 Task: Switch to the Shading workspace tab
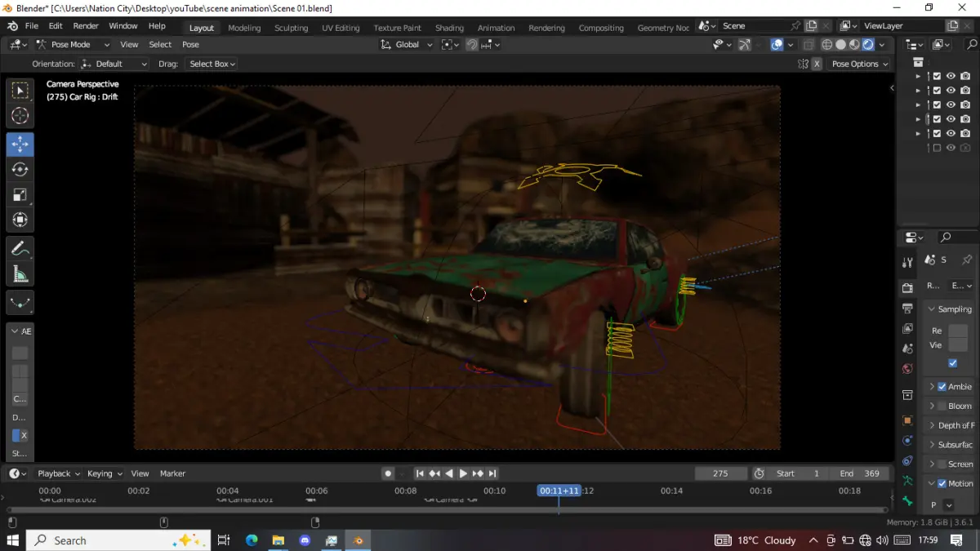(449, 28)
